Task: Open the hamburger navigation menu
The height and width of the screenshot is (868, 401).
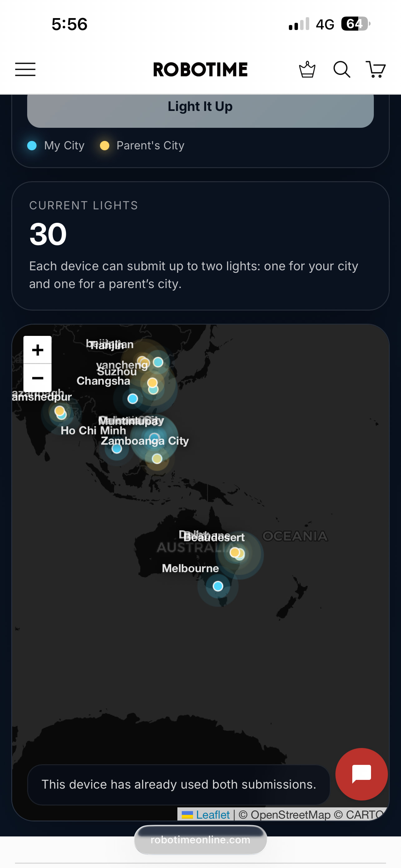Action: click(25, 69)
